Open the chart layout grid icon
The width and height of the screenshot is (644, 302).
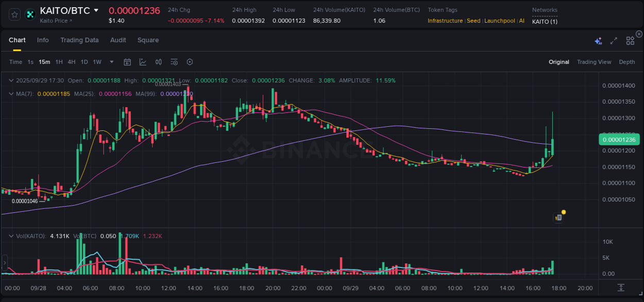click(630, 40)
